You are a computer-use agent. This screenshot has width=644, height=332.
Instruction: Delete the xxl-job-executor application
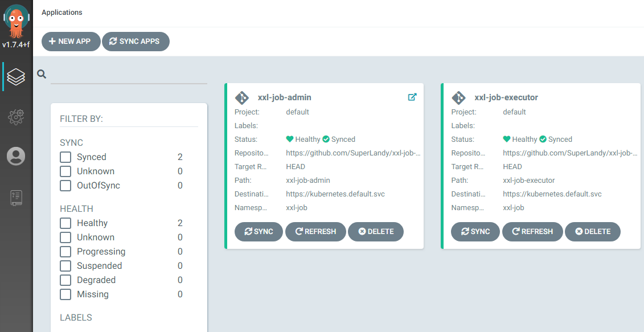point(593,232)
